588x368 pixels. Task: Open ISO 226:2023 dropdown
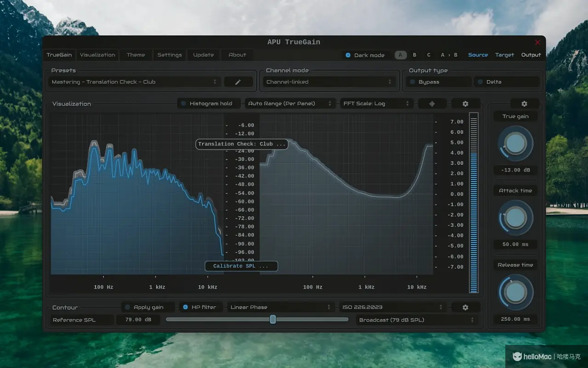tap(393, 307)
